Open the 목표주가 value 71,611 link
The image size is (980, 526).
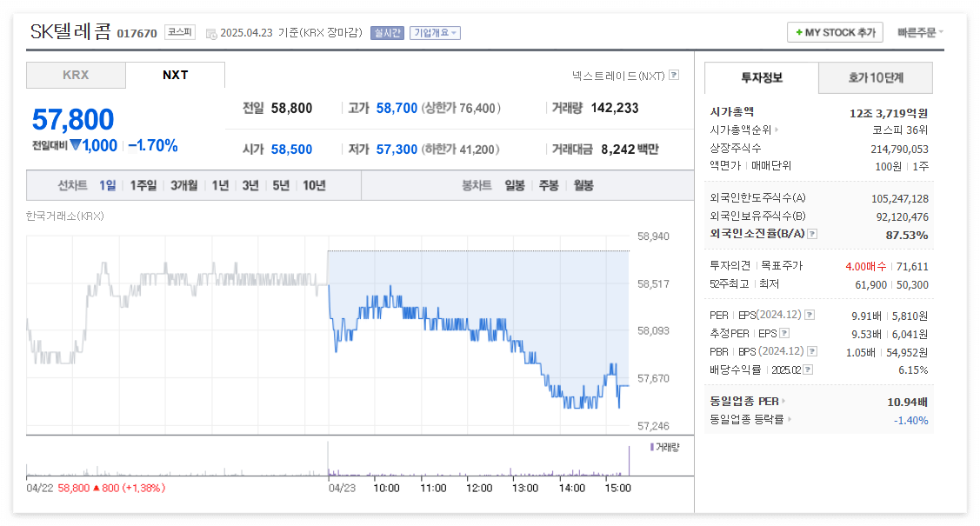pyautogui.click(x=912, y=267)
